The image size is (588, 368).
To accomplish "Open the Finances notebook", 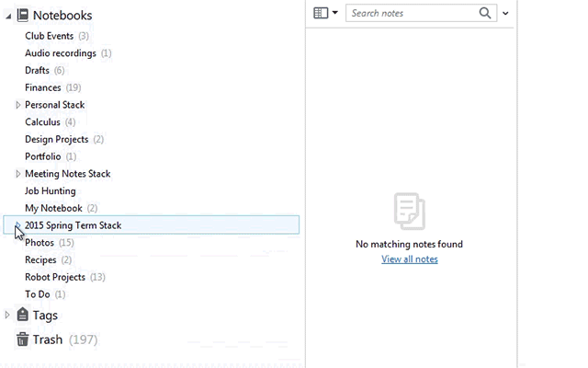I will [43, 88].
